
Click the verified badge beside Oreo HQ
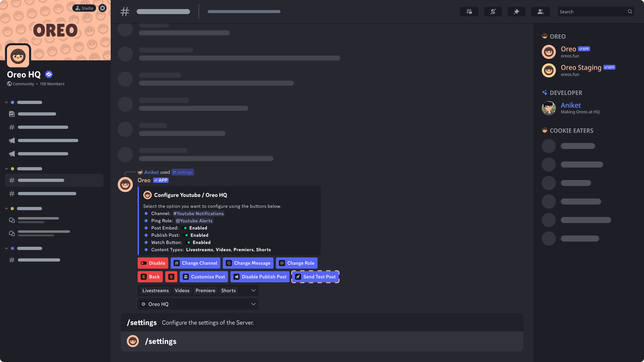pyautogui.click(x=49, y=74)
